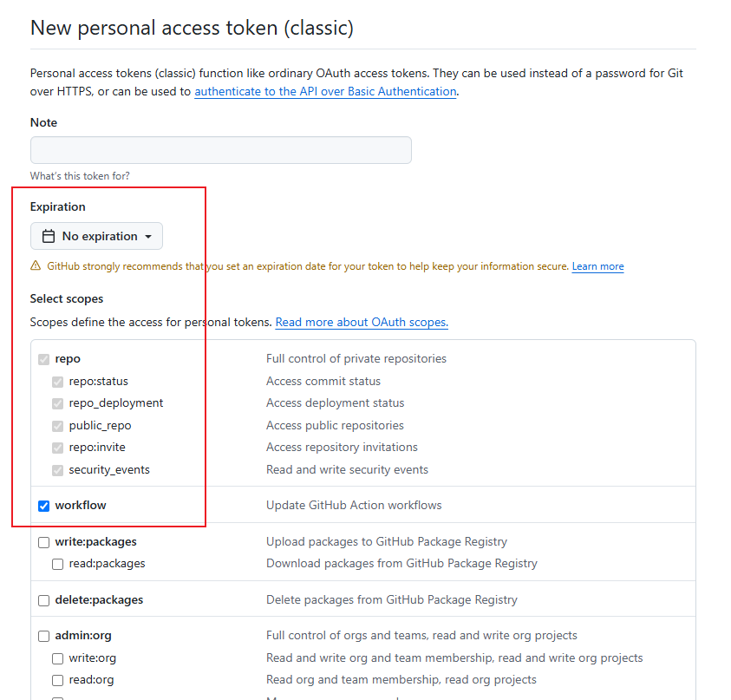The image size is (731, 700).
Task: Enable the admin:org scope checkbox
Action: pos(44,636)
